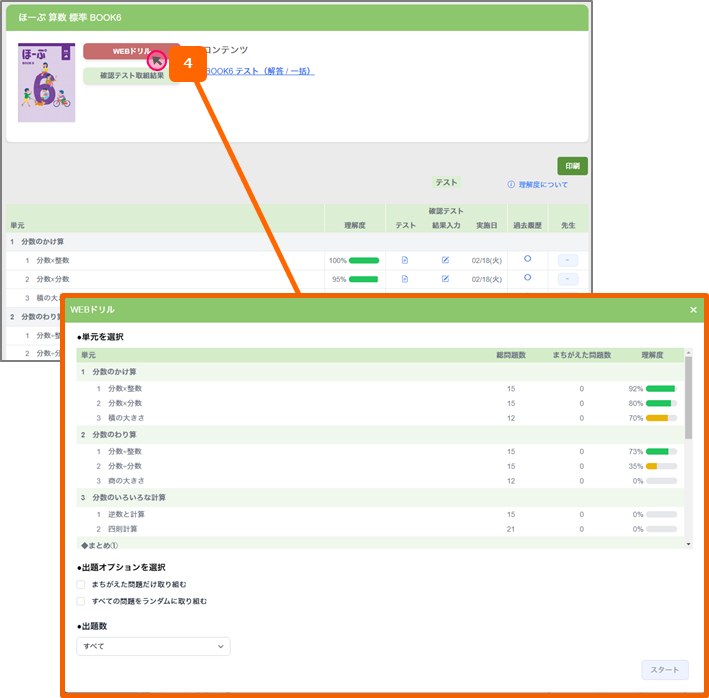The image size is (709, 698).
Task: Close the WEBドリル dialog with the X
Action: point(693,310)
